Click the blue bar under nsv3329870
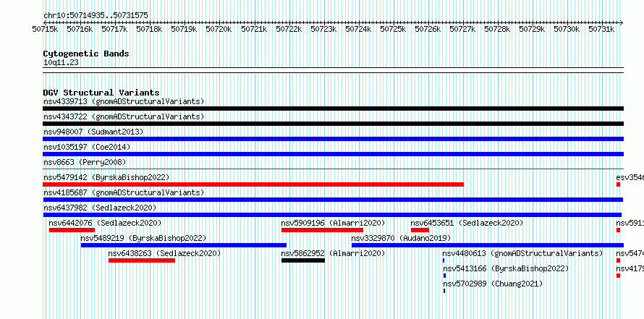Image resolution: width=644 pixels, height=319 pixels. (488, 245)
